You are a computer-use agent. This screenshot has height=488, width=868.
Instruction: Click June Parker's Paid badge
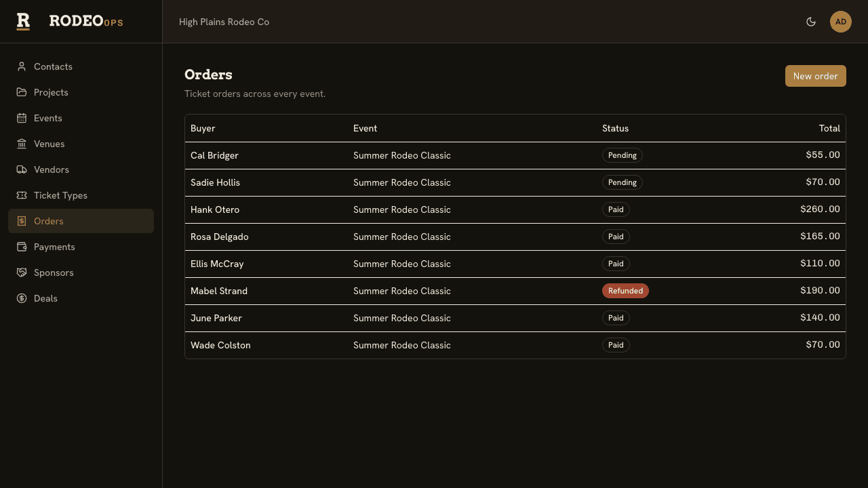(616, 318)
